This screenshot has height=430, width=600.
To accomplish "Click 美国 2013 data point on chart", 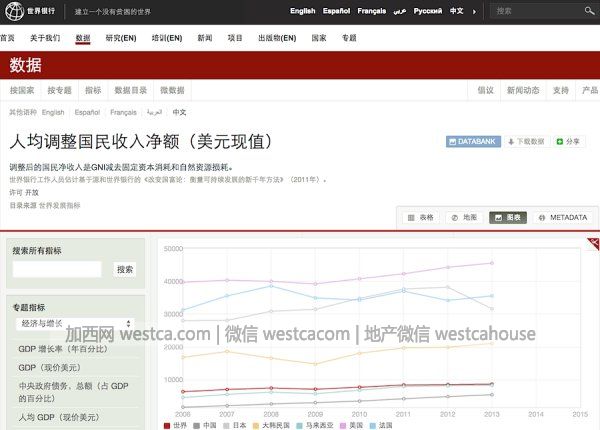I will pyautogui.click(x=492, y=263).
